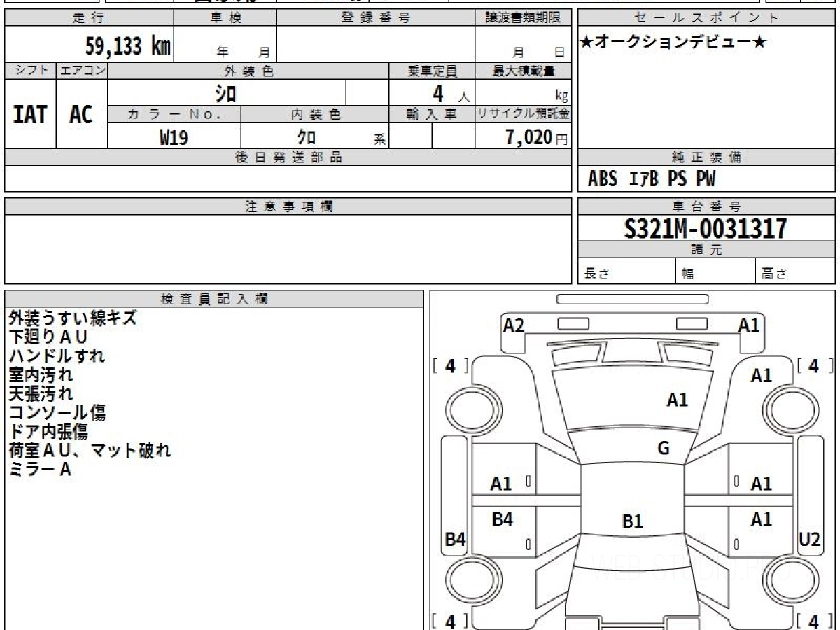Select the リサイクル預託金 header
This screenshot has width=840, height=630.
[523, 114]
